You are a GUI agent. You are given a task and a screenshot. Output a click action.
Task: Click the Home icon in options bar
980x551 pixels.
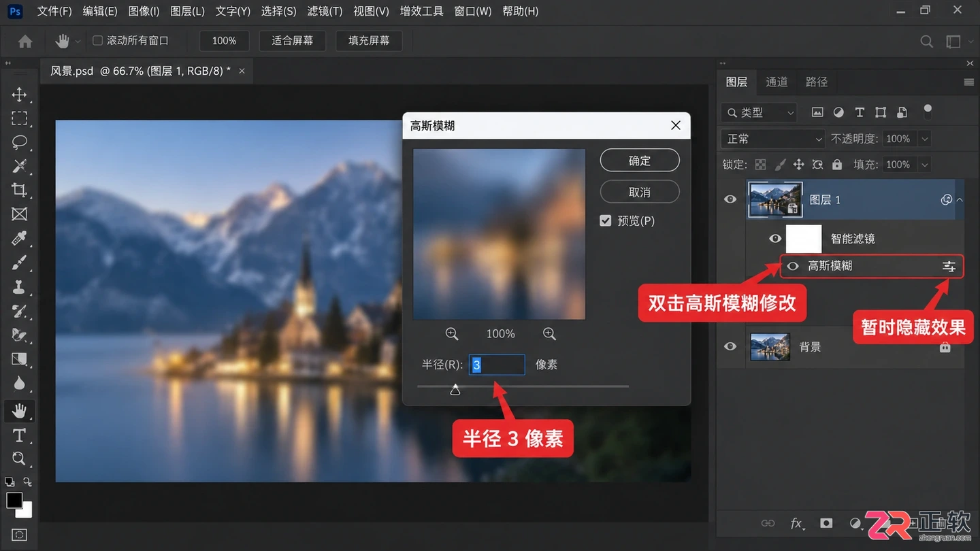point(25,41)
